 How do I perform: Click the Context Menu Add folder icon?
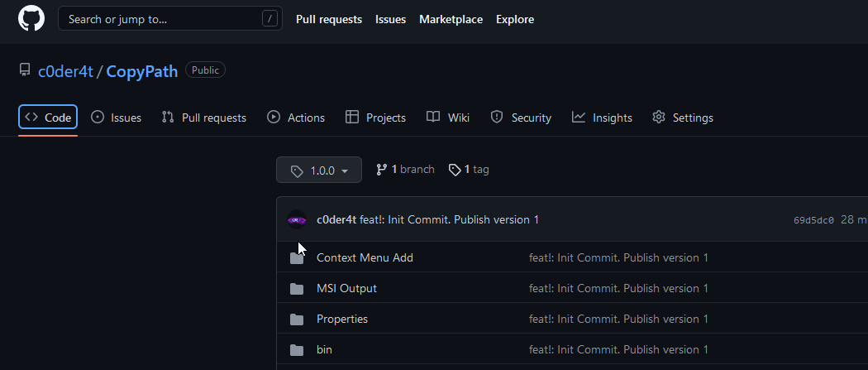297,258
